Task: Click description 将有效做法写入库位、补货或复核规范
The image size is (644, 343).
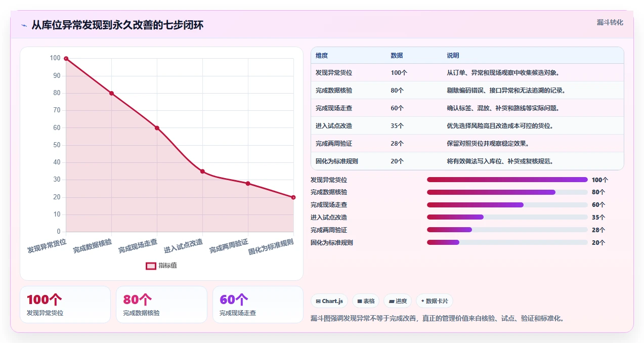Action: (x=500, y=161)
